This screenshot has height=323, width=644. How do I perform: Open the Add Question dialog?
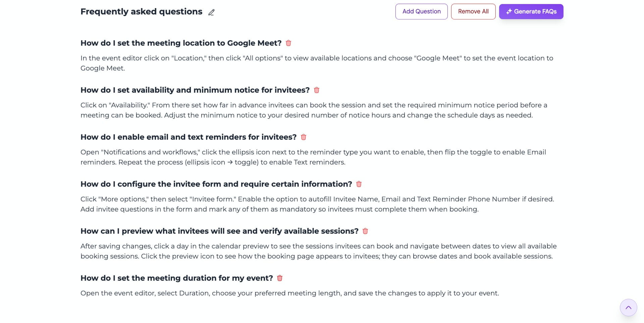click(421, 11)
